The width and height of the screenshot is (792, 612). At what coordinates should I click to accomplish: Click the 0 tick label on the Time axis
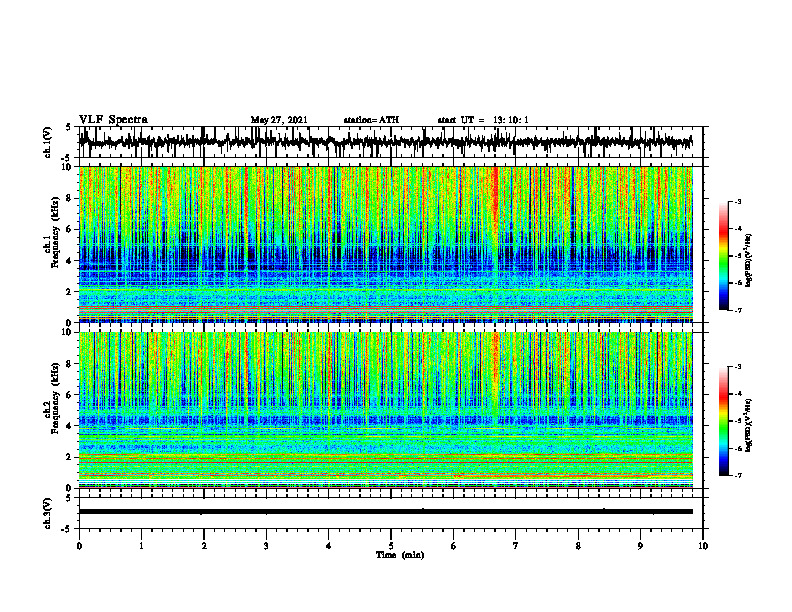click(x=79, y=546)
